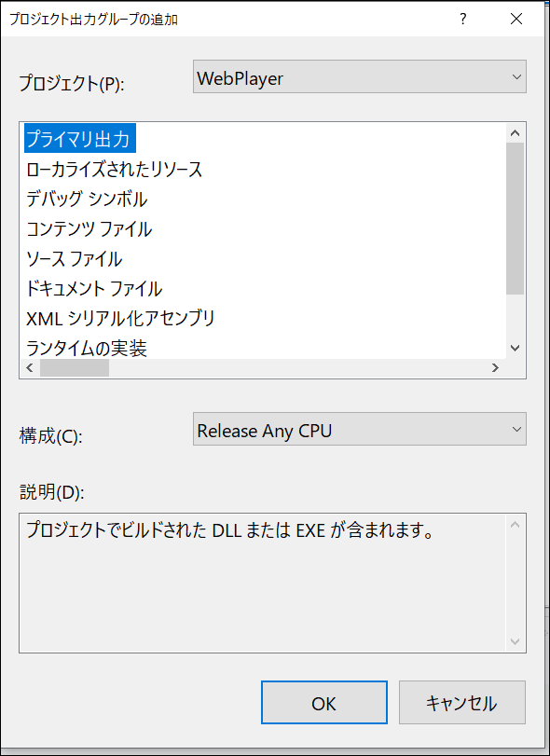Confirm with the OK button

[x=323, y=704]
